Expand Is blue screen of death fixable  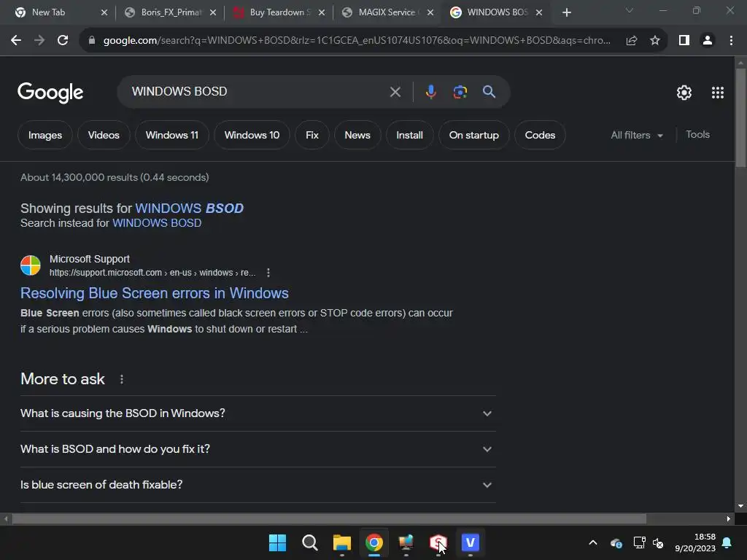[258, 485]
